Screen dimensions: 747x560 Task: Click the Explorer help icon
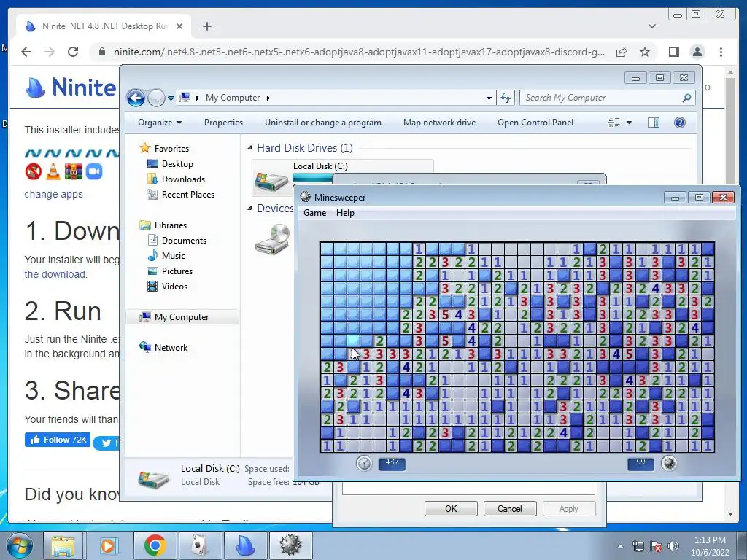pos(680,122)
